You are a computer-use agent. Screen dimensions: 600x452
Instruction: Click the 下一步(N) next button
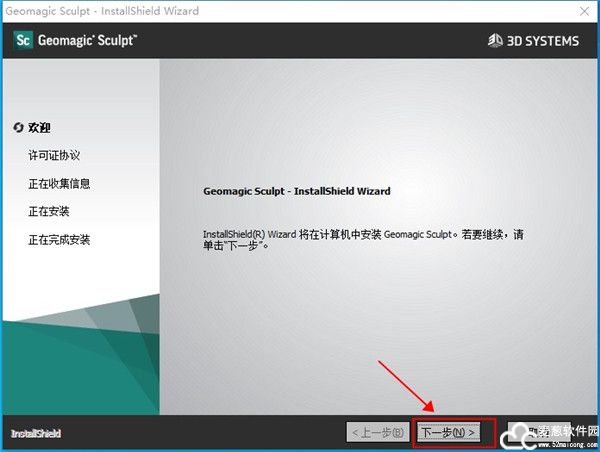[448, 432]
